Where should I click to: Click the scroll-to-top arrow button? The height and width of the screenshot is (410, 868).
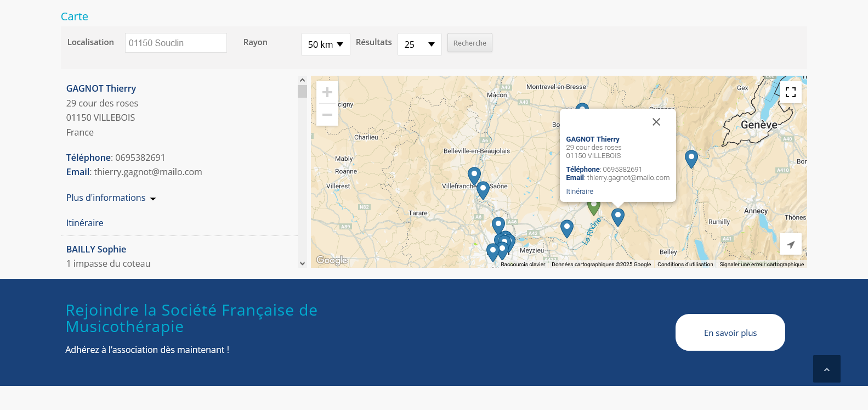(827, 369)
